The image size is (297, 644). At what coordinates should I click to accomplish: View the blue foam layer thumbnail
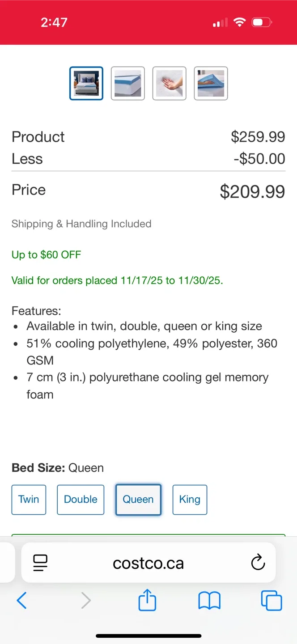[x=127, y=83]
